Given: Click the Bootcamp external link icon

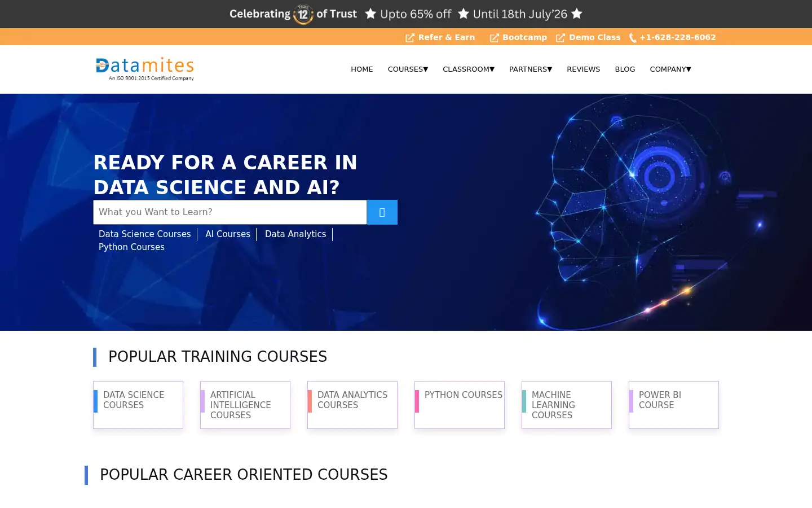Looking at the screenshot, I should (x=494, y=38).
